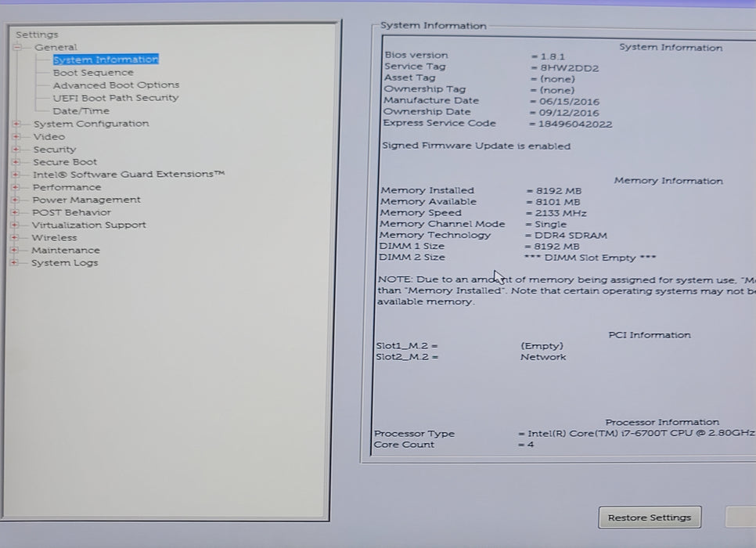The width and height of the screenshot is (756, 548).
Task: Expand the POST Behavior node
Action: pyautogui.click(x=15, y=212)
